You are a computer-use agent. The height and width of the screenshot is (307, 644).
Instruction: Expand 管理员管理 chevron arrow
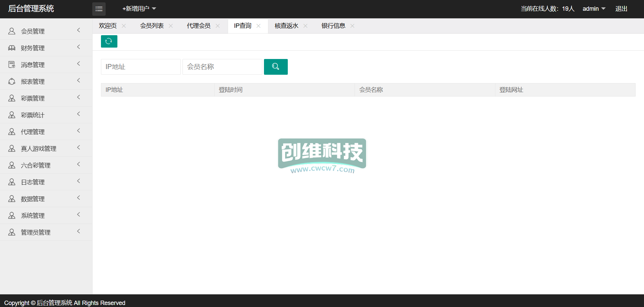click(79, 231)
